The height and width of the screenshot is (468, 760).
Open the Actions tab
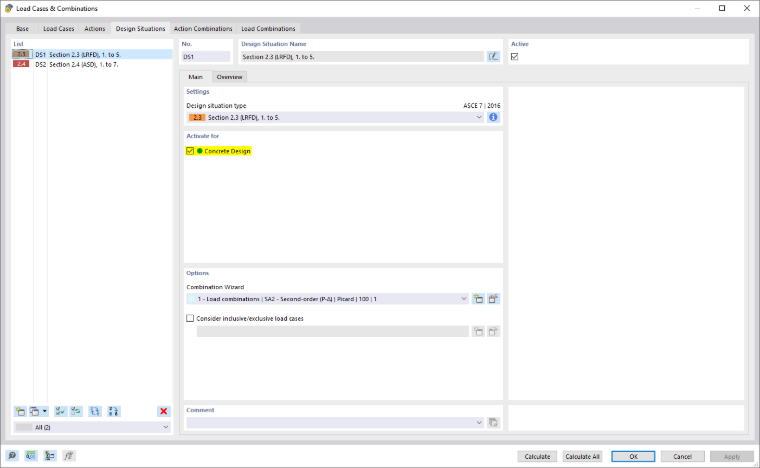pyautogui.click(x=95, y=29)
